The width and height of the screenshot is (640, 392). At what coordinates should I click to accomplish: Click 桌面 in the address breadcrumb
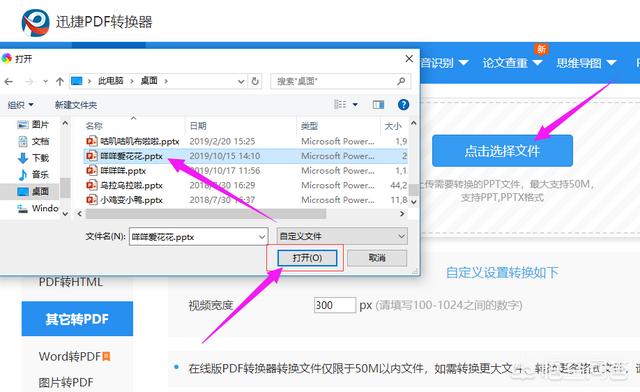pyautogui.click(x=149, y=81)
